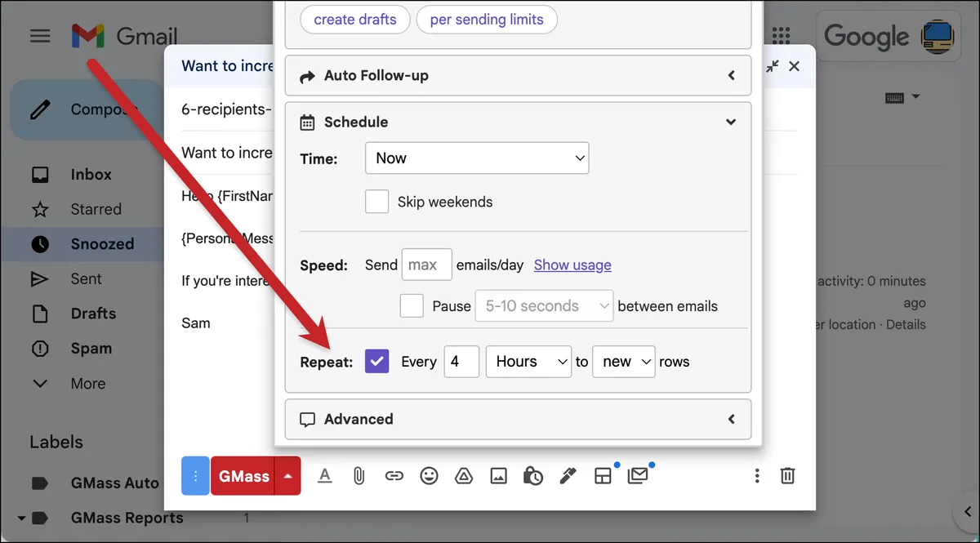Expand the Auto Follow-up section
Viewport: 980px width, 543px height.
coord(518,75)
